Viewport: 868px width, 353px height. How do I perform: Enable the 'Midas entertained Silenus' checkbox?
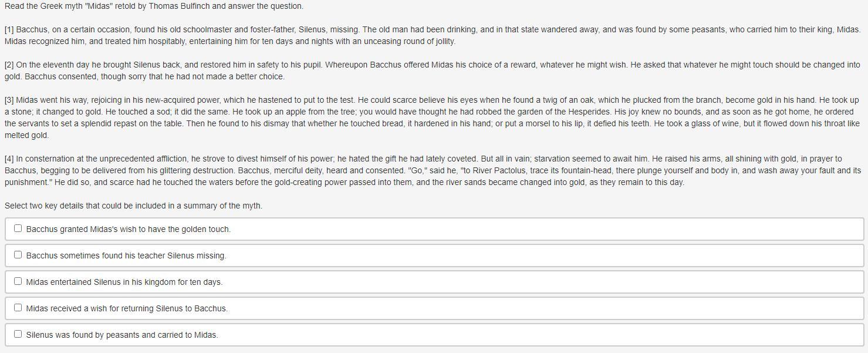18,281
